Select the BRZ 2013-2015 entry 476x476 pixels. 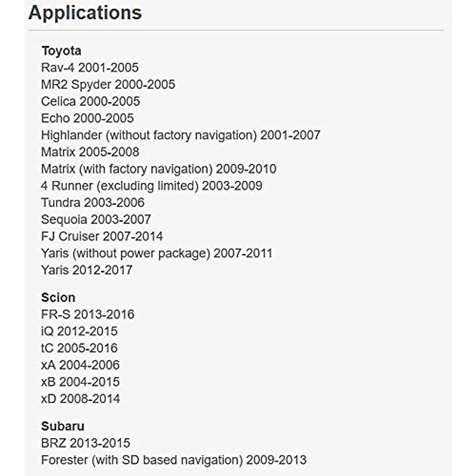click(x=86, y=443)
